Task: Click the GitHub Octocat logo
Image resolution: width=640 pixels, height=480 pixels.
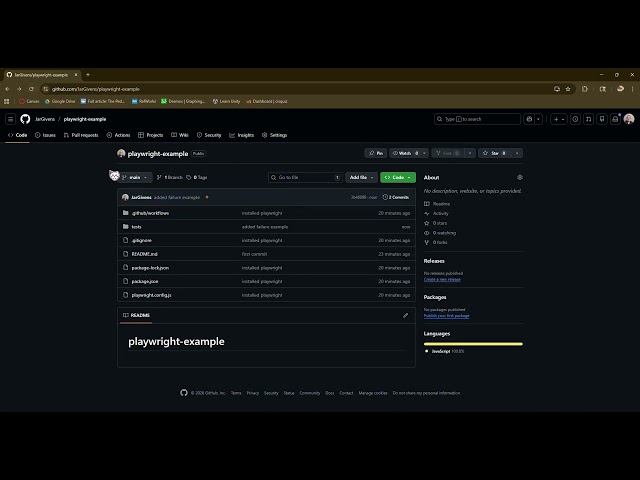Action: [x=25, y=119]
